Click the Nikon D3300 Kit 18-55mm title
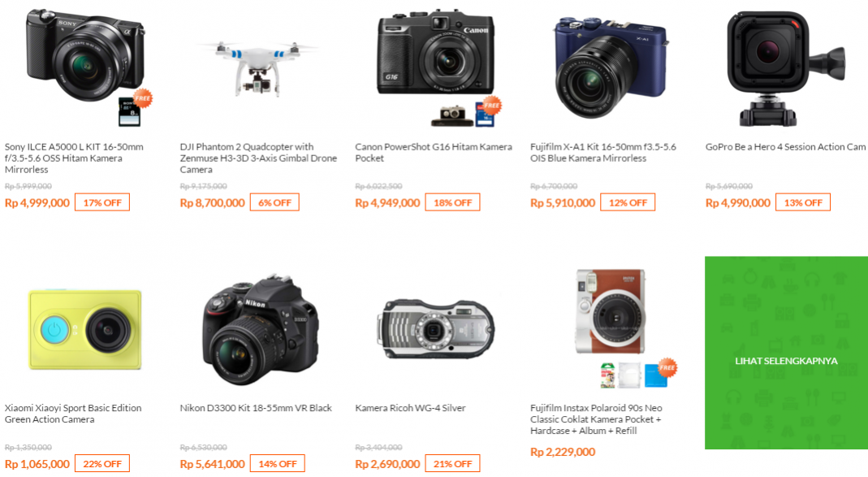The width and height of the screenshot is (868, 477). [x=256, y=408]
